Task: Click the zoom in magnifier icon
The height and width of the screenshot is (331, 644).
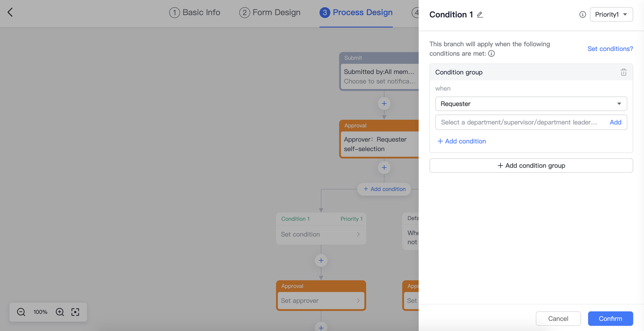Action: (60, 312)
